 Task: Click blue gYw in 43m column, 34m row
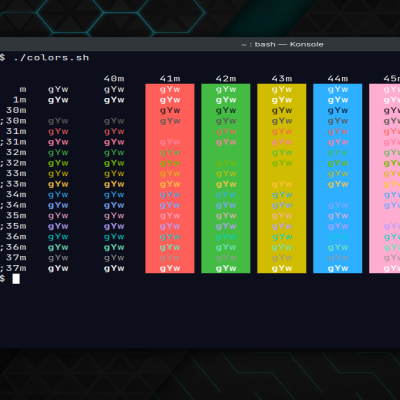(x=282, y=194)
